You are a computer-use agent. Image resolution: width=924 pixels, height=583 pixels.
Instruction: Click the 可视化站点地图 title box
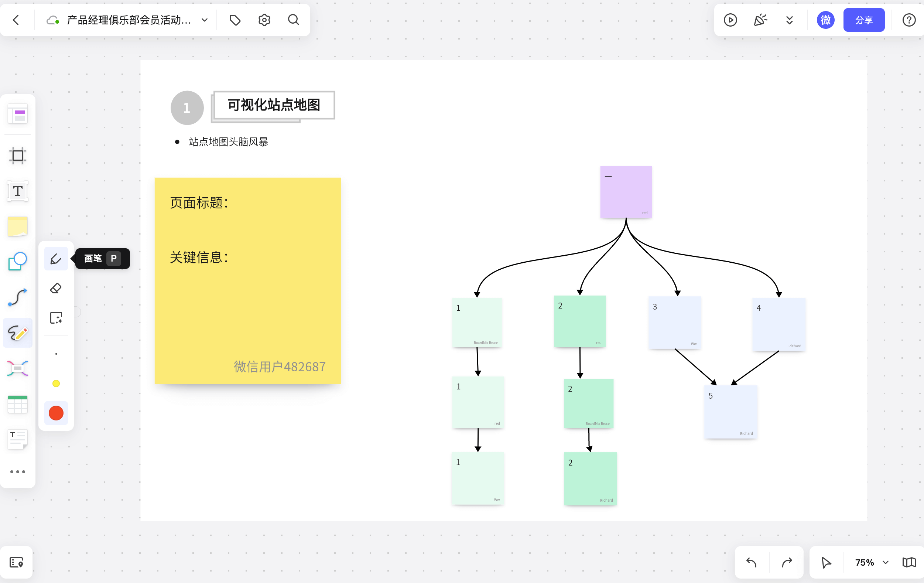[274, 105]
